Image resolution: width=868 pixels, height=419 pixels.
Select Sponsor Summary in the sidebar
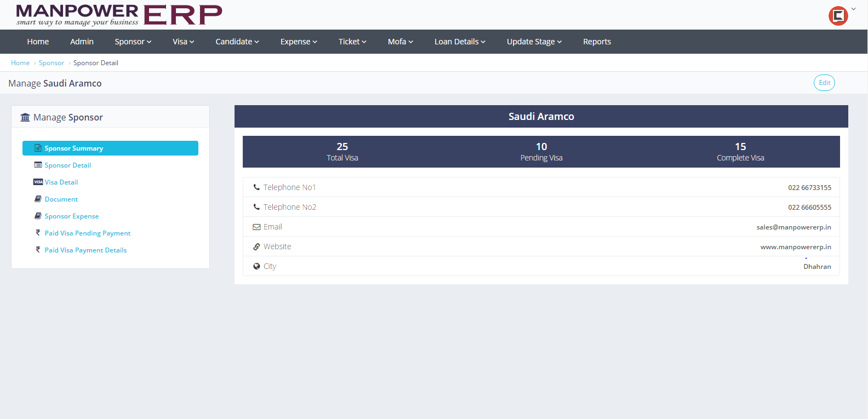tap(110, 148)
